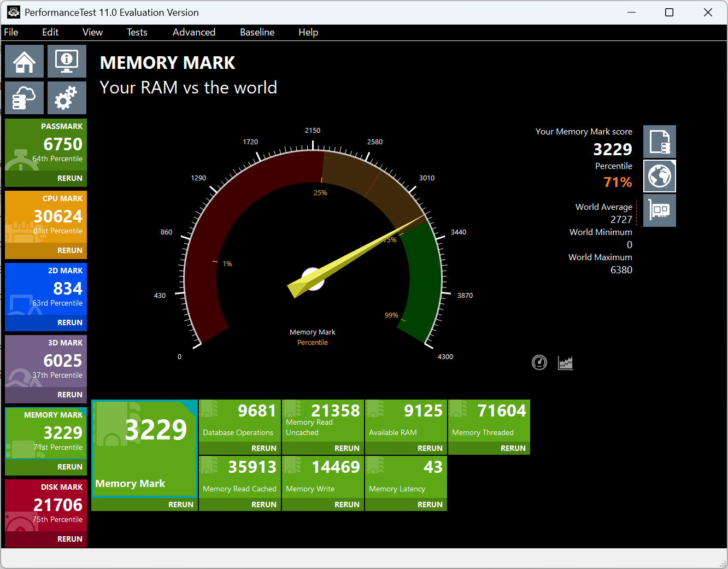Click the Memory Read Cached 35913 tile
Image resolution: width=728 pixels, height=569 pixels.
(x=240, y=477)
